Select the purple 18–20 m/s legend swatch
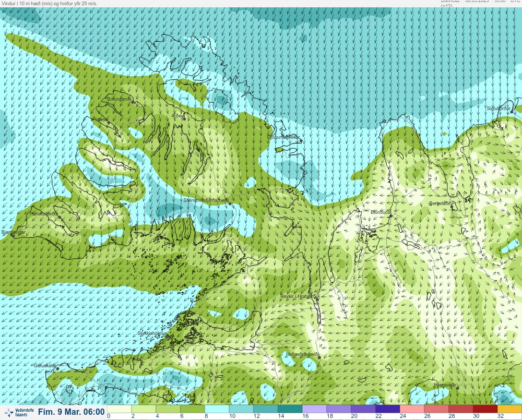The height and width of the screenshot is (420, 522). click(x=339, y=409)
